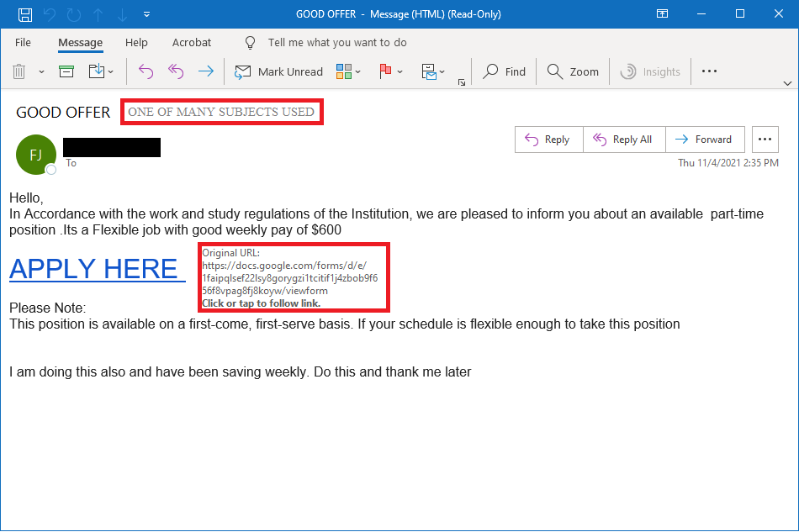
Task: Open more actions ellipsis in message header
Action: [x=764, y=140]
